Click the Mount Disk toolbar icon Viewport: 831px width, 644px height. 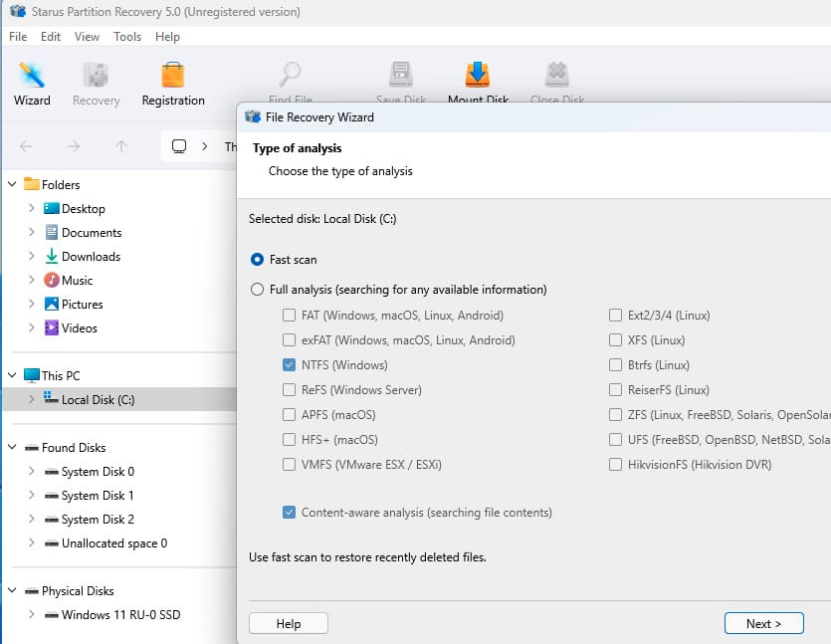[478, 75]
